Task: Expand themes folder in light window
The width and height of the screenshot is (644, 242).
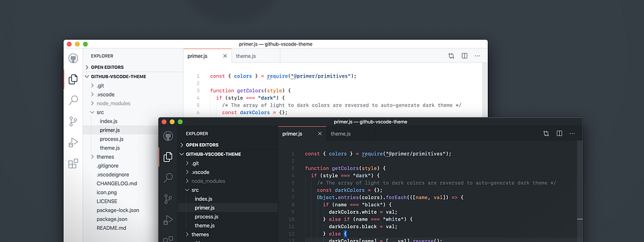Action: pos(92,157)
